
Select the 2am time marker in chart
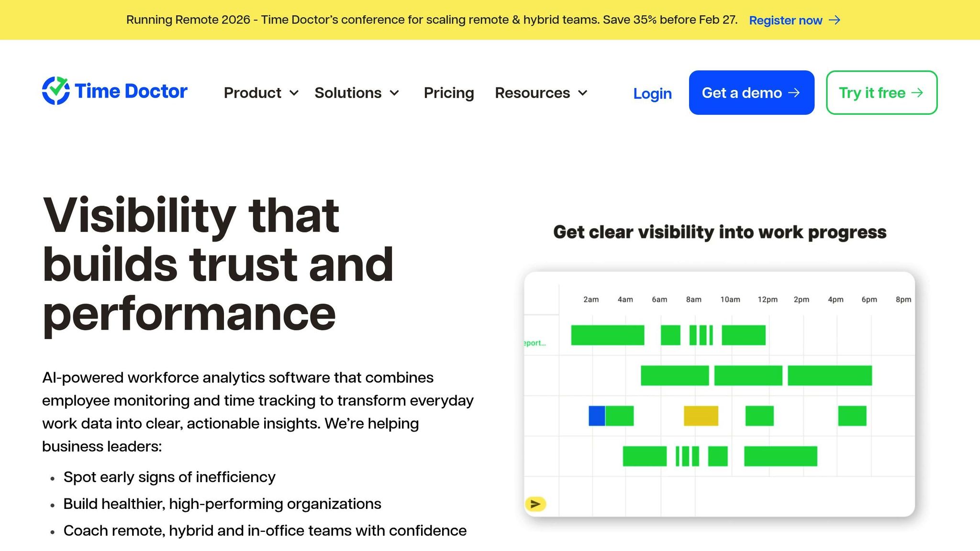591,299
